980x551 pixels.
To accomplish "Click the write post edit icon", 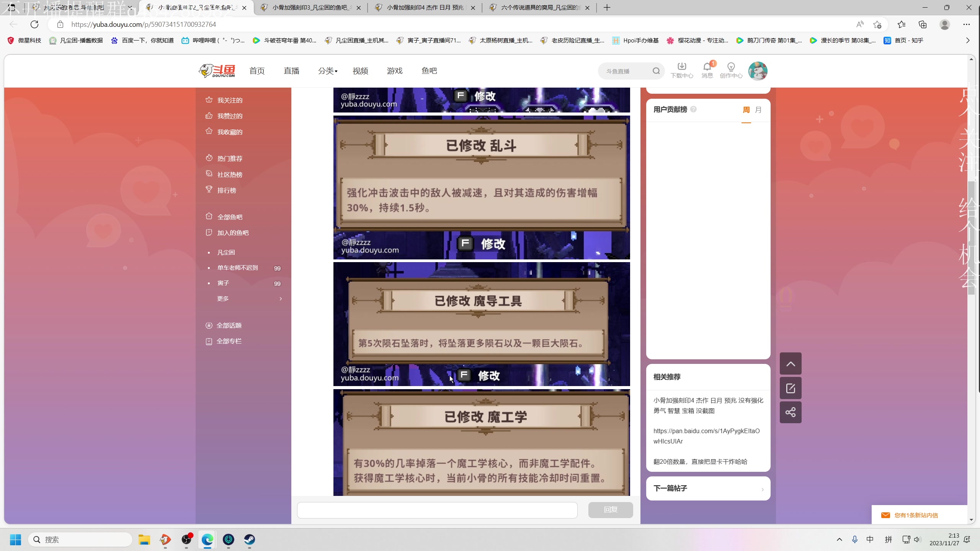I will (x=791, y=388).
